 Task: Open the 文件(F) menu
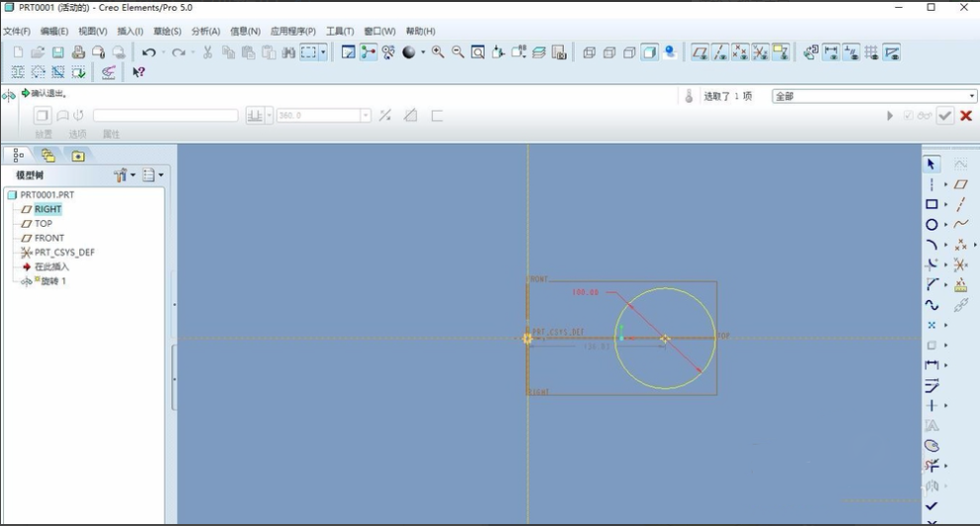(x=17, y=32)
